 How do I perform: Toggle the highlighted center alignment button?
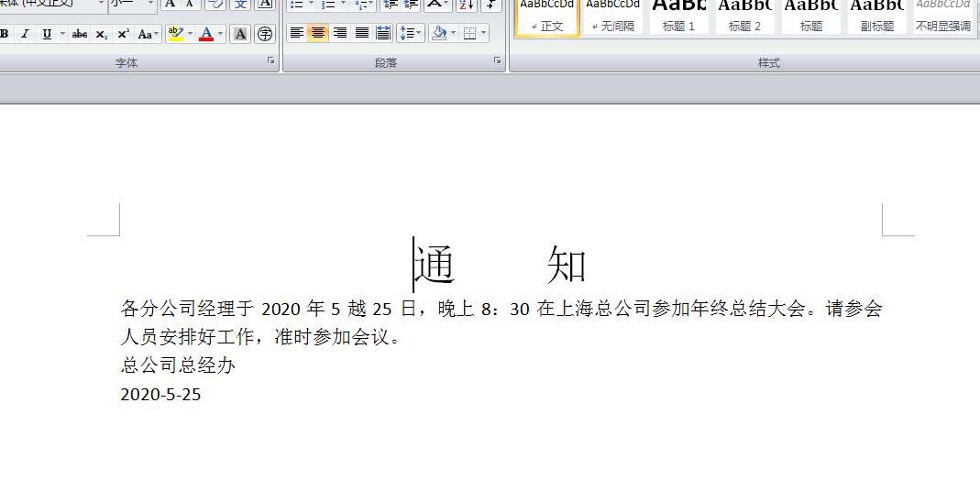[x=318, y=32]
